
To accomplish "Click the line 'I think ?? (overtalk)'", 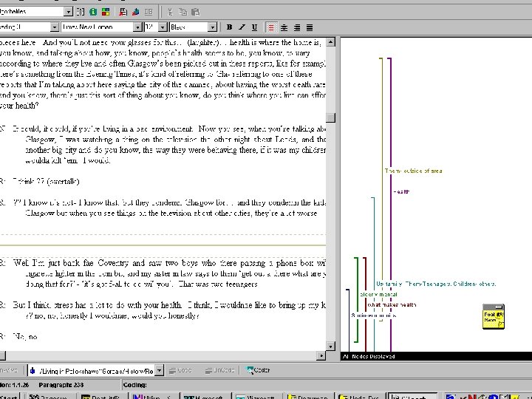I will [x=46, y=182].
